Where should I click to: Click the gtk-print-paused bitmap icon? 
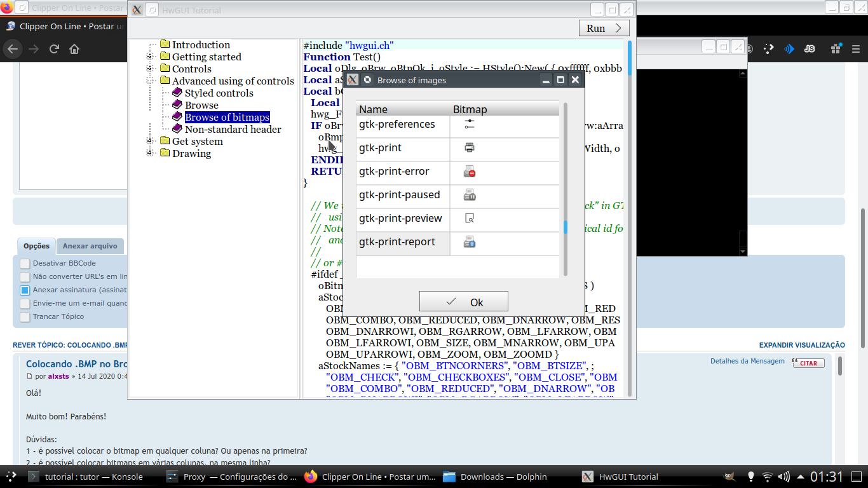[x=470, y=195]
